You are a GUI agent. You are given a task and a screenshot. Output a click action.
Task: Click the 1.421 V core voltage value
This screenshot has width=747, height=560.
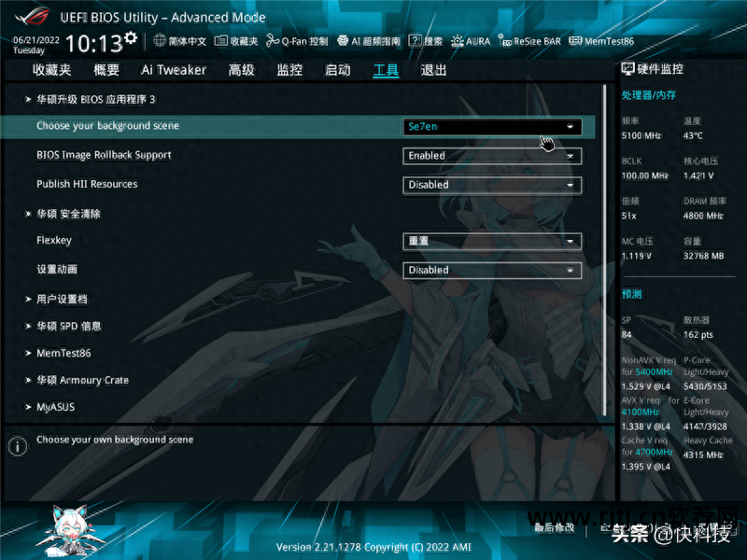[698, 175]
